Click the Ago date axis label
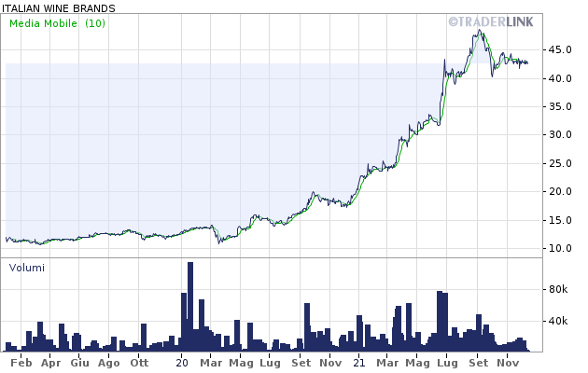This screenshot has width=588, height=373. pos(109,363)
